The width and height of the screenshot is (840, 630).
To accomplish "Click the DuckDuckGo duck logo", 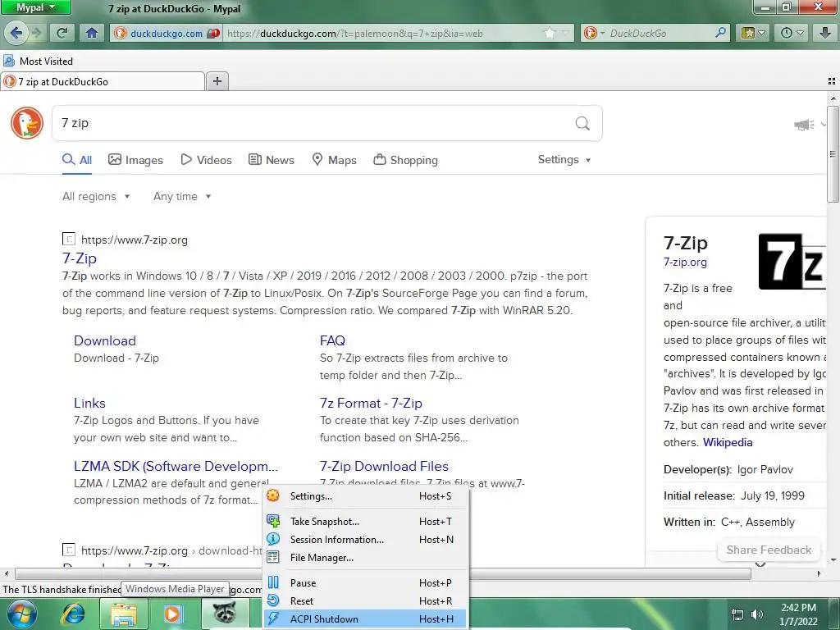I will (27, 123).
